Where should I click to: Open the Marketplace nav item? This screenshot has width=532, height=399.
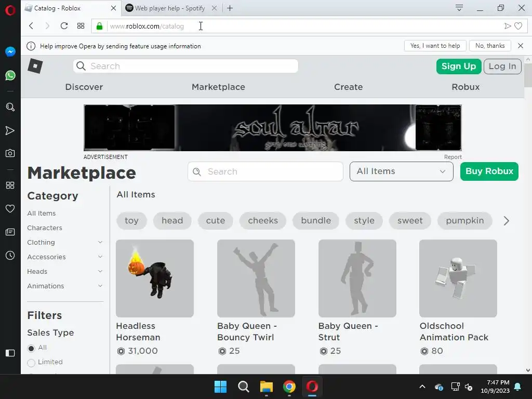point(219,87)
